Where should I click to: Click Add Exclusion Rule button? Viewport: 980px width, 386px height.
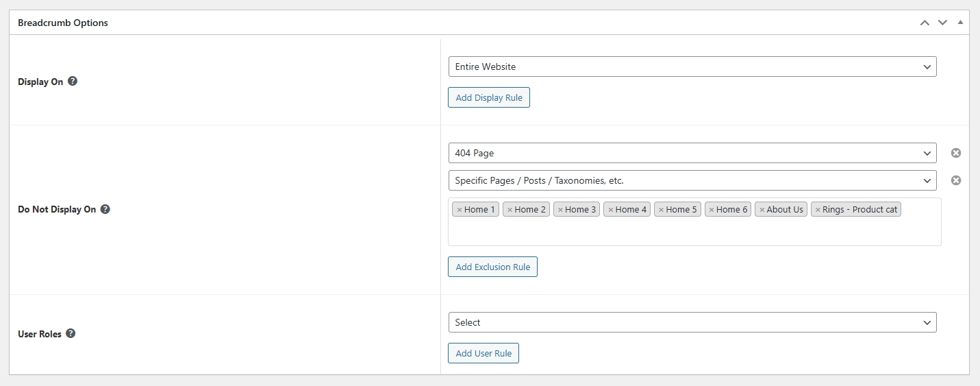pos(492,267)
